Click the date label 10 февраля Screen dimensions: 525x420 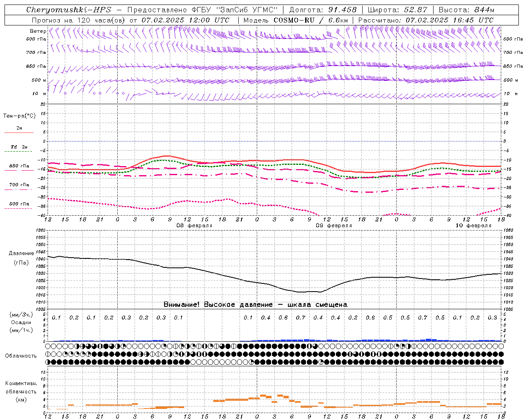[x=473, y=226]
